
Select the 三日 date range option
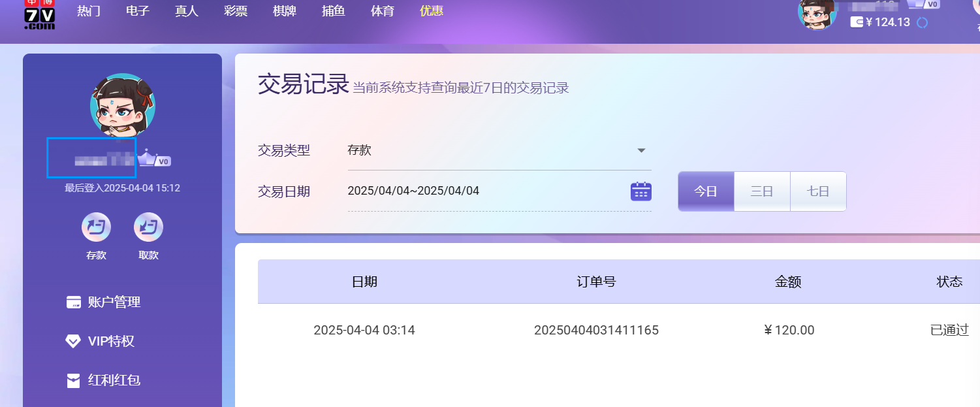[762, 191]
